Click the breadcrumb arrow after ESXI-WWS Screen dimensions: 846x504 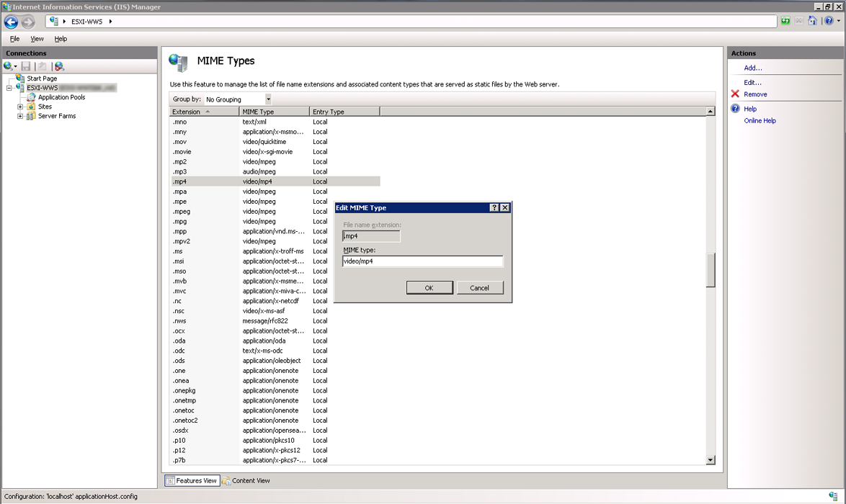click(110, 22)
